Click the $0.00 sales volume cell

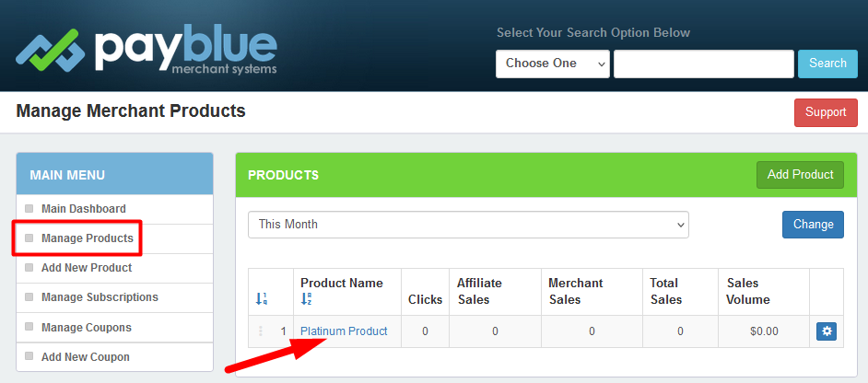[x=764, y=331]
